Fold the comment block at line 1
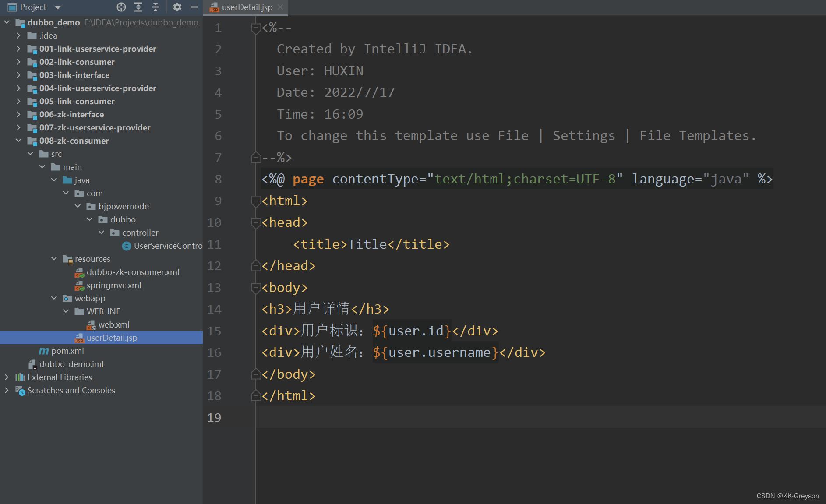 click(256, 28)
